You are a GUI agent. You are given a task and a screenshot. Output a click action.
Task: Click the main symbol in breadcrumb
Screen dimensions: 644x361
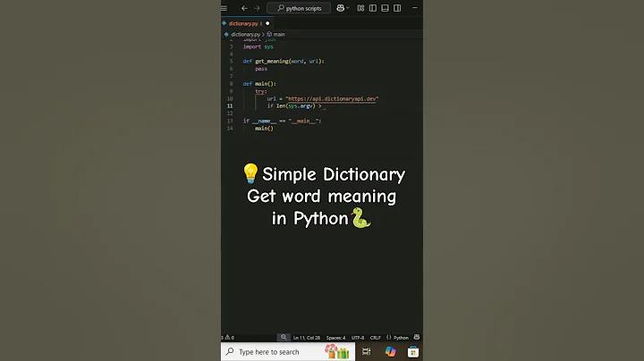279,35
